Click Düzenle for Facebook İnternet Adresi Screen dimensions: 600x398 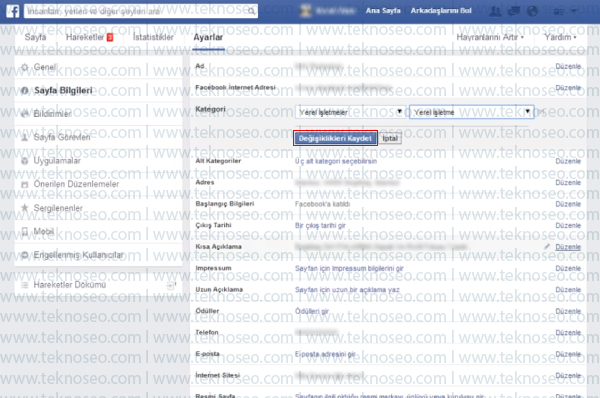tap(568, 88)
